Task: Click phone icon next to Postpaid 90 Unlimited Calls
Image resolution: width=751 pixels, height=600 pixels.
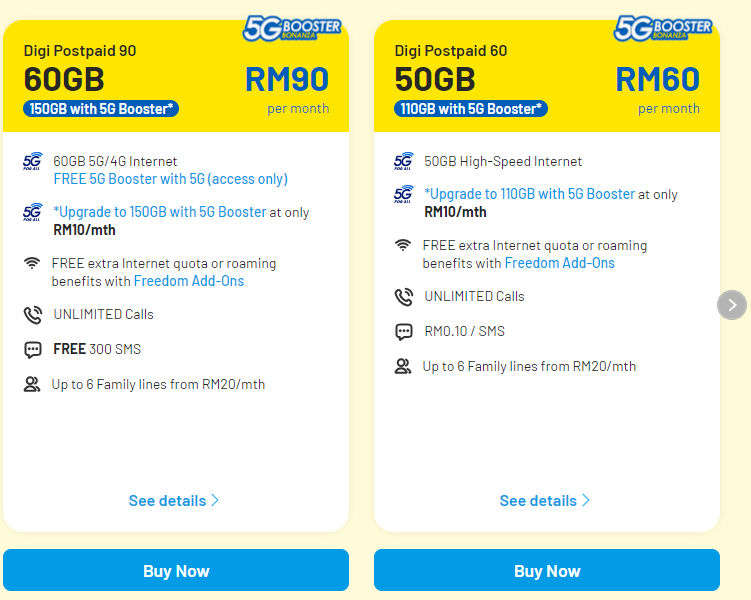Action: (33, 315)
